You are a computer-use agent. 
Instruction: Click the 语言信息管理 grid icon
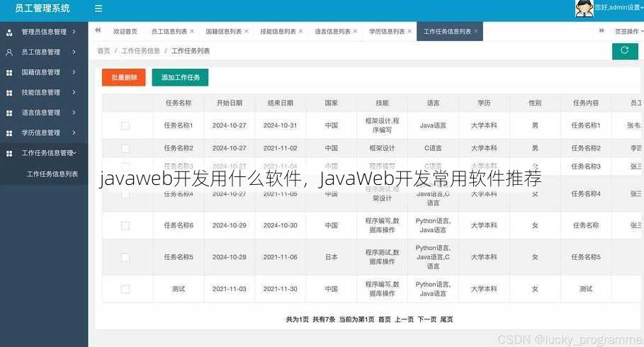[x=9, y=113]
